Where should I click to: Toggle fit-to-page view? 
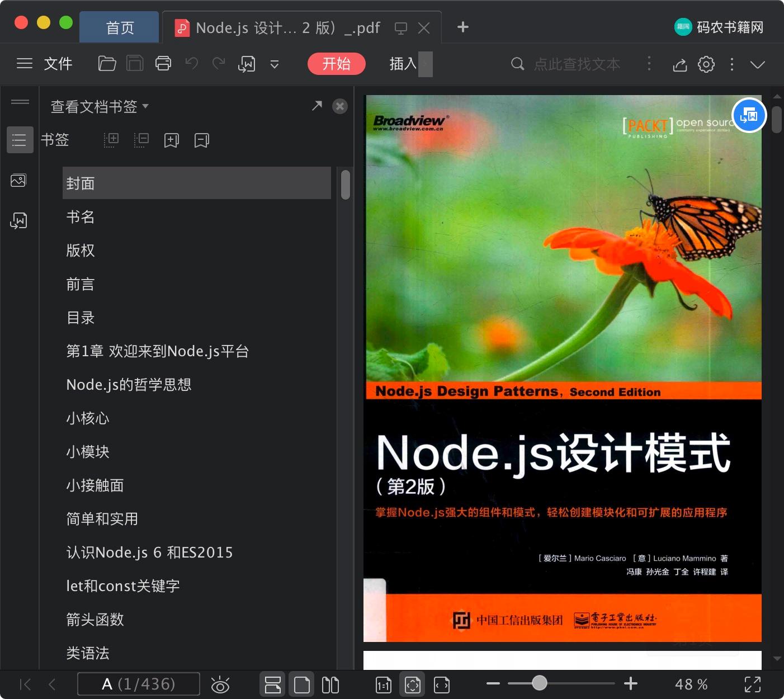(413, 684)
